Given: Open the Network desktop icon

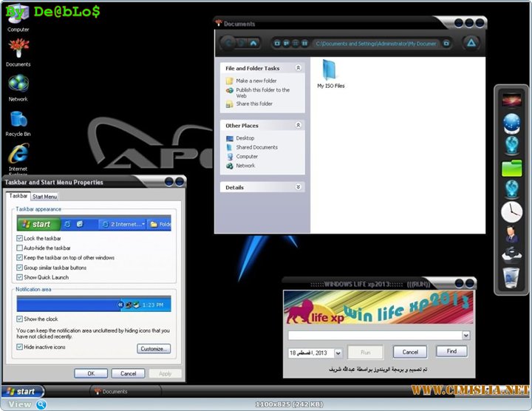Looking at the screenshot, I should 18,84.
